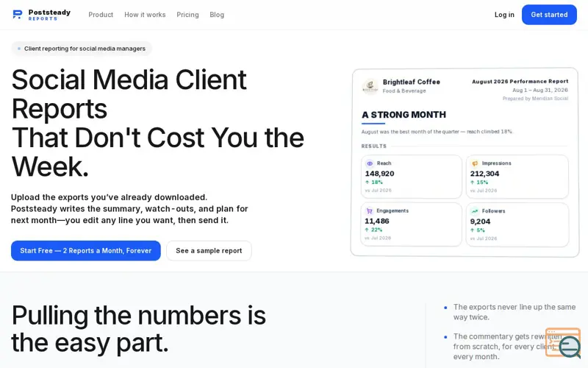Click the Brightleaf Coffee logo thumbnail
The image size is (588, 368).
coord(370,86)
